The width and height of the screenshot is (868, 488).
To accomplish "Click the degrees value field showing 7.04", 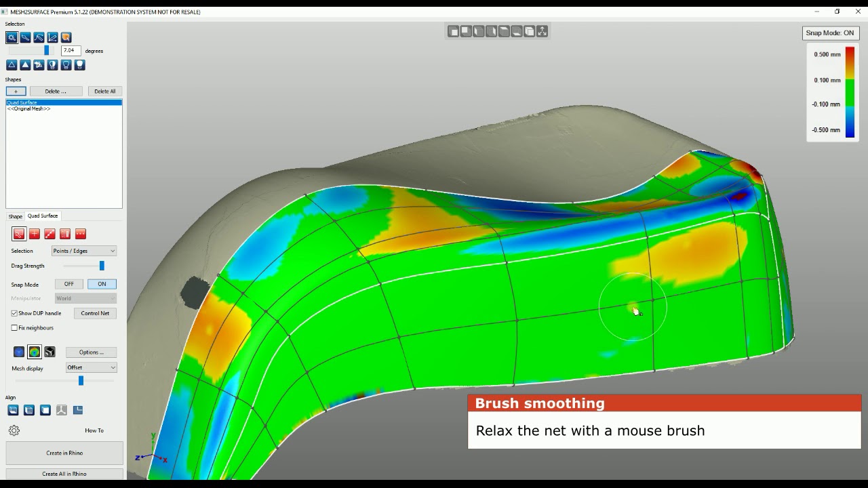I will tap(71, 50).
